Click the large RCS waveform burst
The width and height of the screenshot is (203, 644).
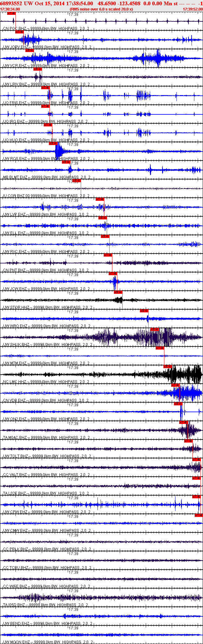[59, 151]
